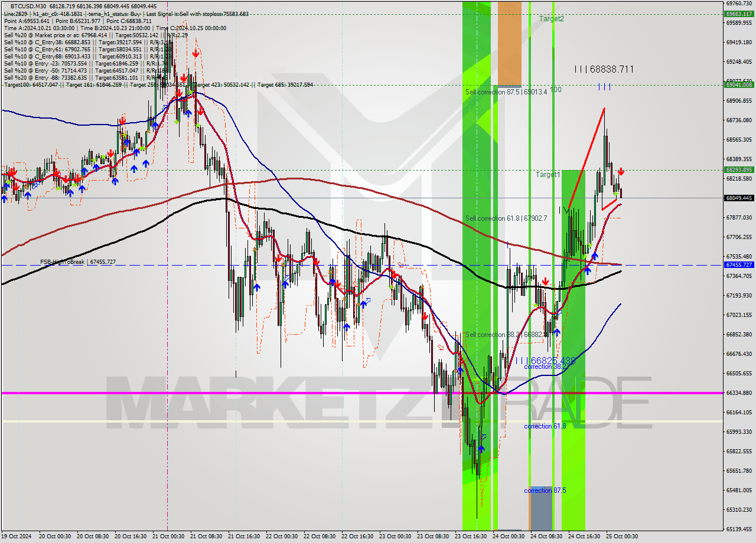Image resolution: width=756 pixels, height=543 pixels.
Task: Click the price axis label 65651.780
Action: tap(739, 470)
